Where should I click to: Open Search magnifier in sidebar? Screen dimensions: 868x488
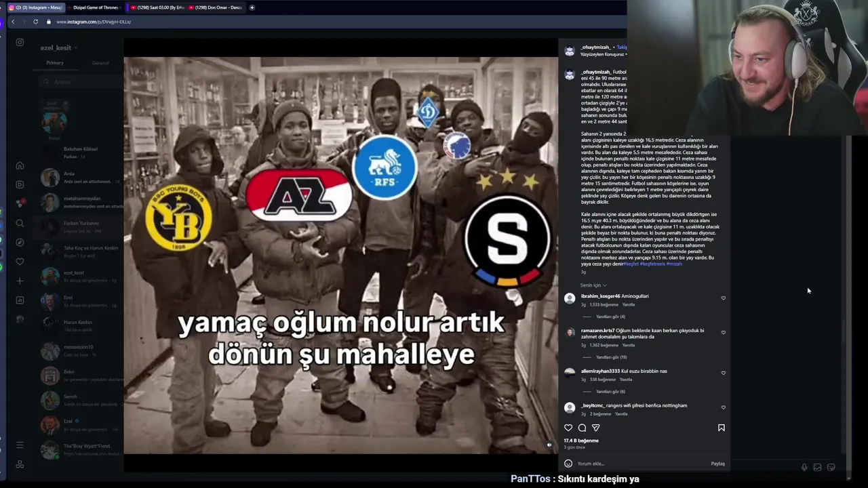coord(20,223)
